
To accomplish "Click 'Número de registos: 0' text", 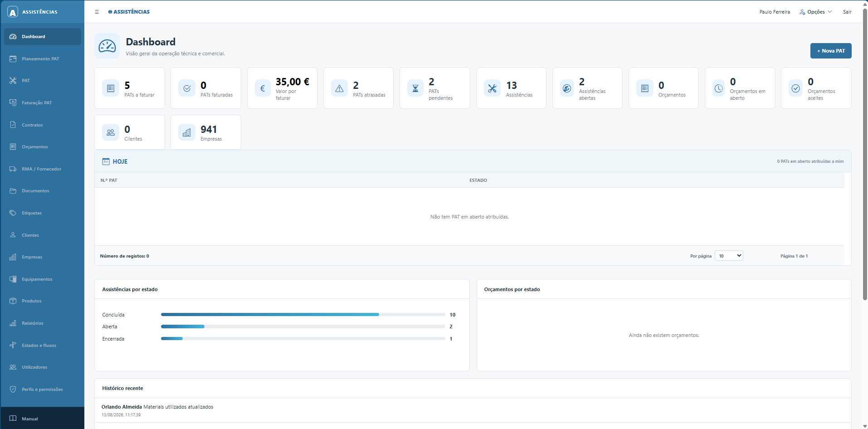I will [x=124, y=256].
